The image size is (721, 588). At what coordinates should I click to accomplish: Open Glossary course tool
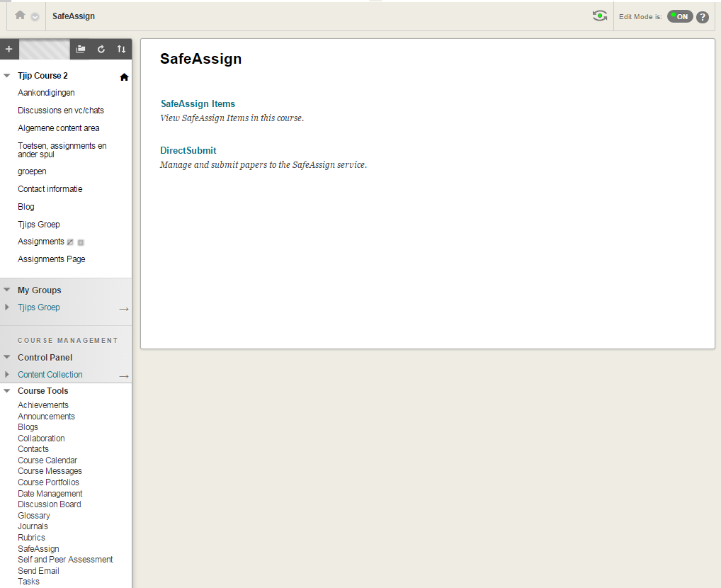coord(33,516)
